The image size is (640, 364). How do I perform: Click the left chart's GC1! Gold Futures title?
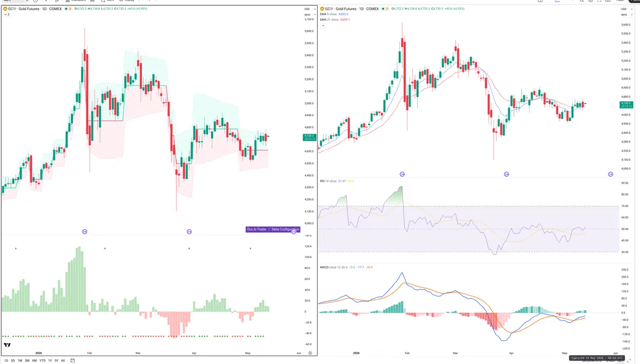(x=35, y=9)
